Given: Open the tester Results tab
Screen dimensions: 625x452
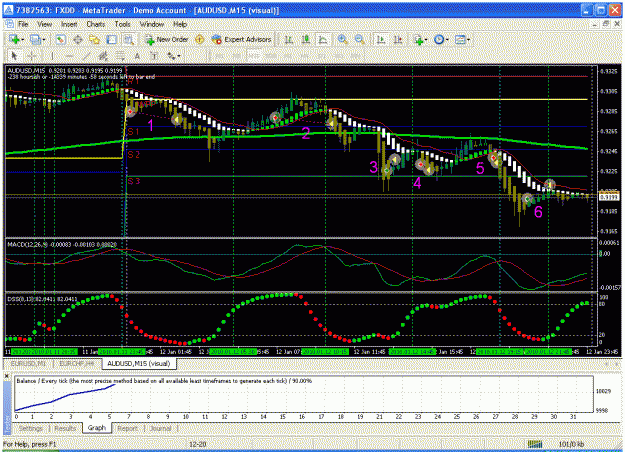Looking at the screenshot, I should tap(65, 428).
